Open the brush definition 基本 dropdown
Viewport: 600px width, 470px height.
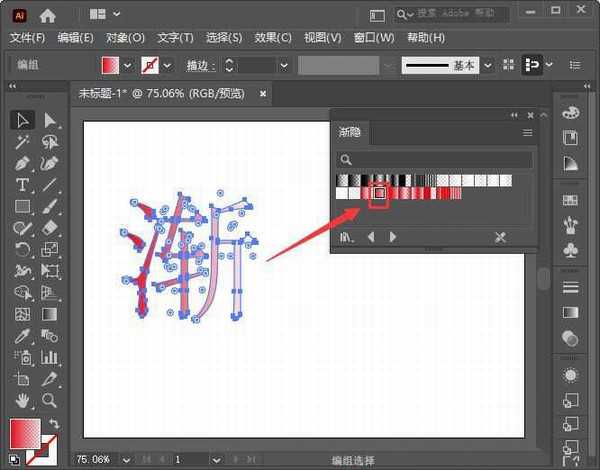tap(487, 65)
